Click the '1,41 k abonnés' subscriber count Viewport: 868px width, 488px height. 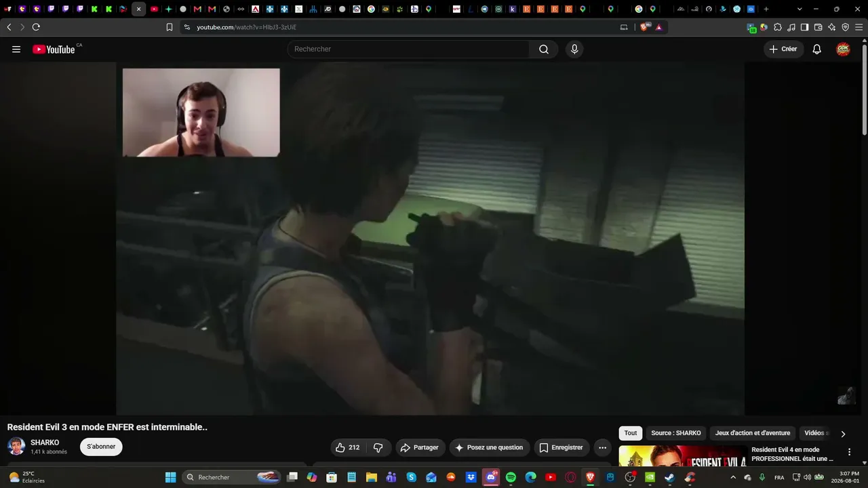pos(49,452)
